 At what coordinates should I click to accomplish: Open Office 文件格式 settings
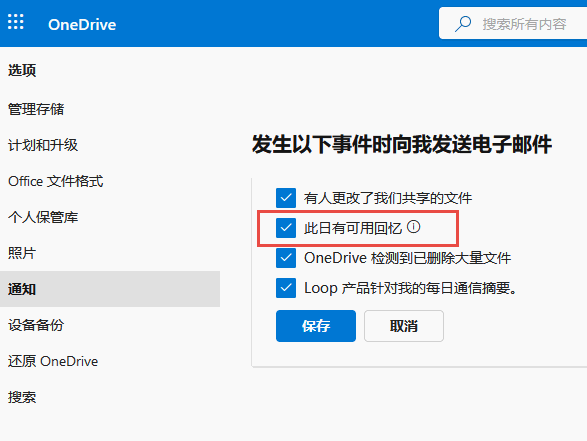pyautogui.click(x=56, y=181)
